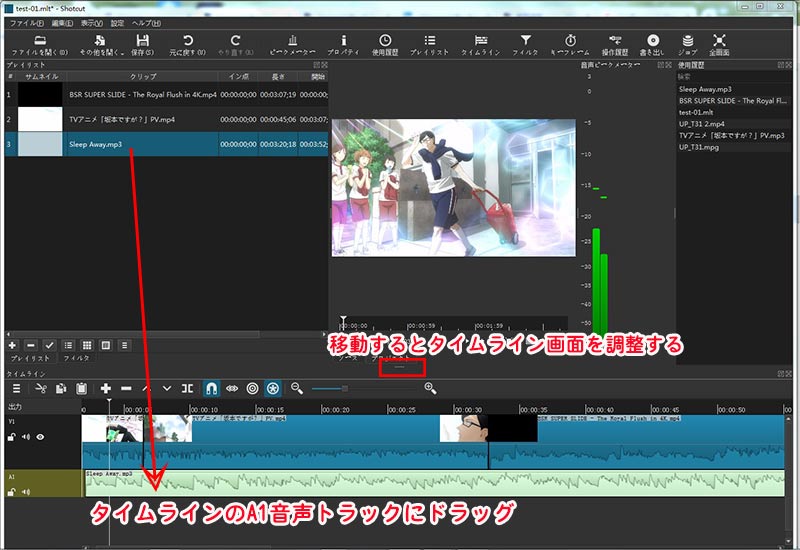The height and width of the screenshot is (550, 800).
Task: Select the Sleep Away.mp3 clip on A1
Action: click(435, 483)
